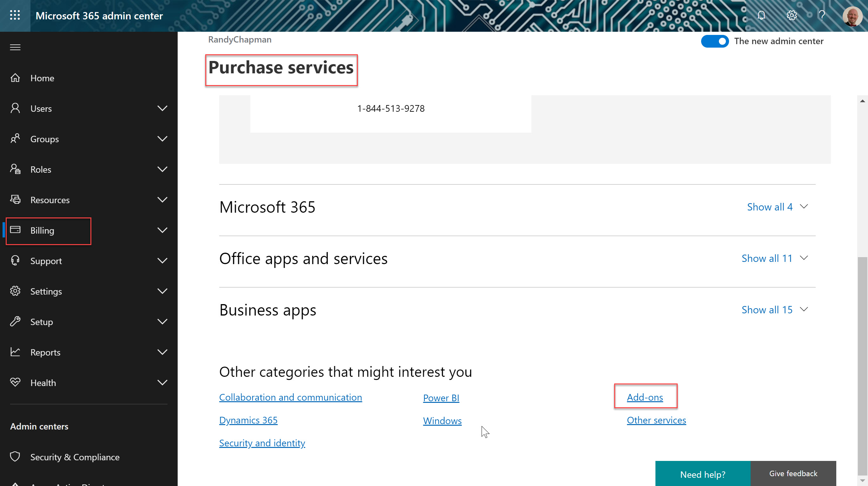Click the Need help? button

tap(703, 474)
